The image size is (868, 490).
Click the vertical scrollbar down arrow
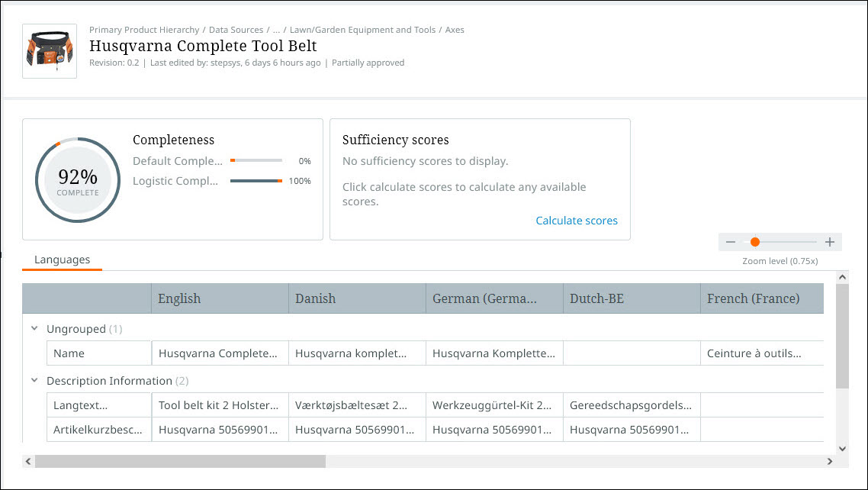point(842,449)
